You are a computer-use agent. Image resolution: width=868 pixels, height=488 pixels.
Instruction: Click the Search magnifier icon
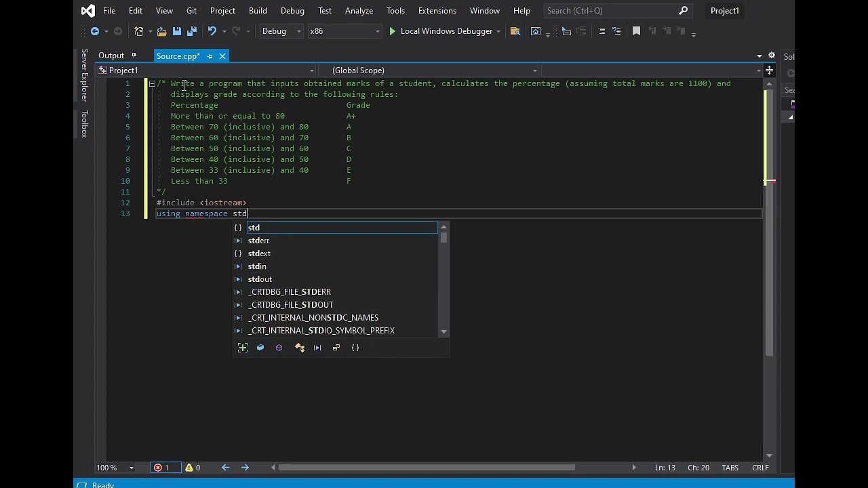(684, 11)
